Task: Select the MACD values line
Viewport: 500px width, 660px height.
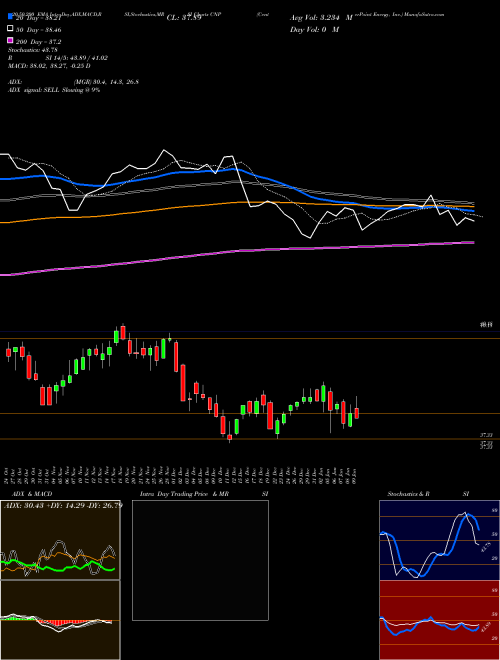Action: point(49,66)
